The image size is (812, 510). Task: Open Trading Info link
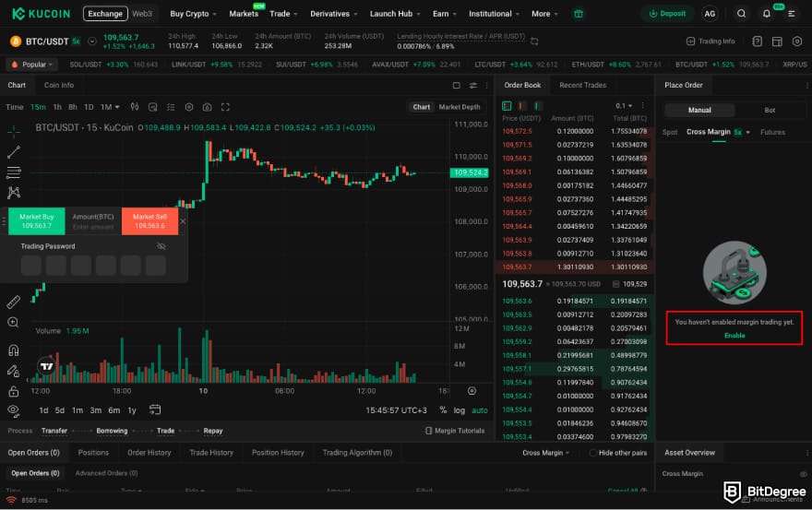710,42
